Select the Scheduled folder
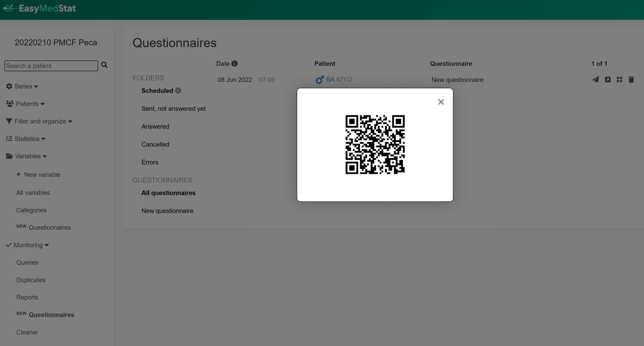 click(x=157, y=91)
